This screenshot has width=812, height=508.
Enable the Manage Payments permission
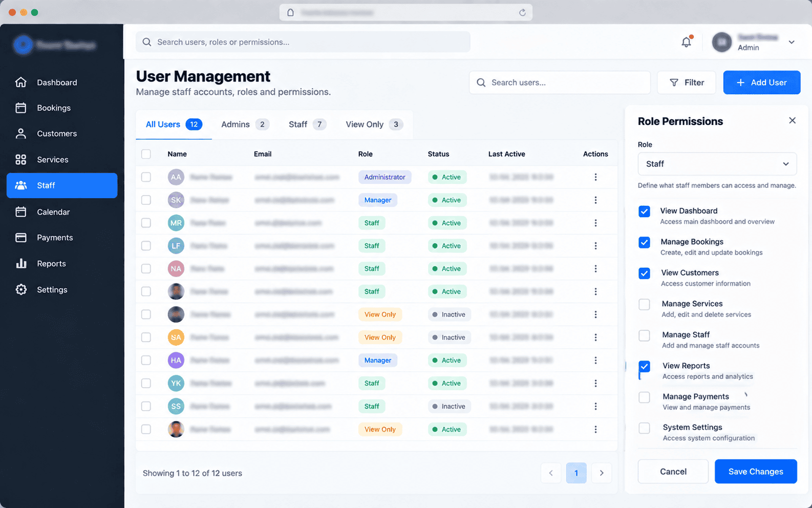click(x=645, y=397)
